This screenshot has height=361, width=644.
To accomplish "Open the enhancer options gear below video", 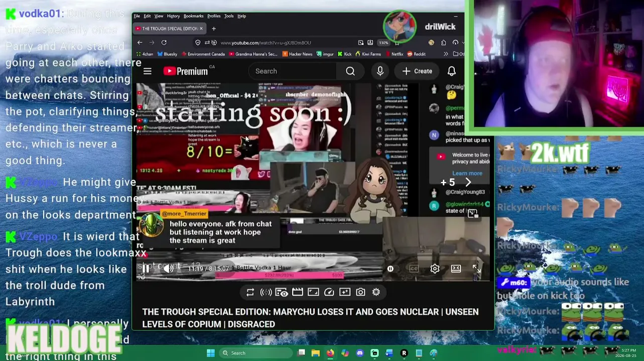I will [376, 292].
